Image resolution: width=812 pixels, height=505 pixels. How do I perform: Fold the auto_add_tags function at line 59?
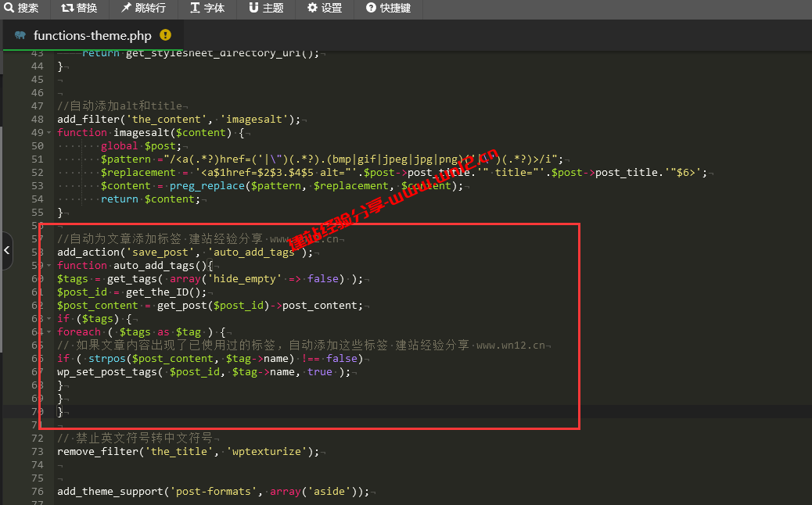coord(48,266)
